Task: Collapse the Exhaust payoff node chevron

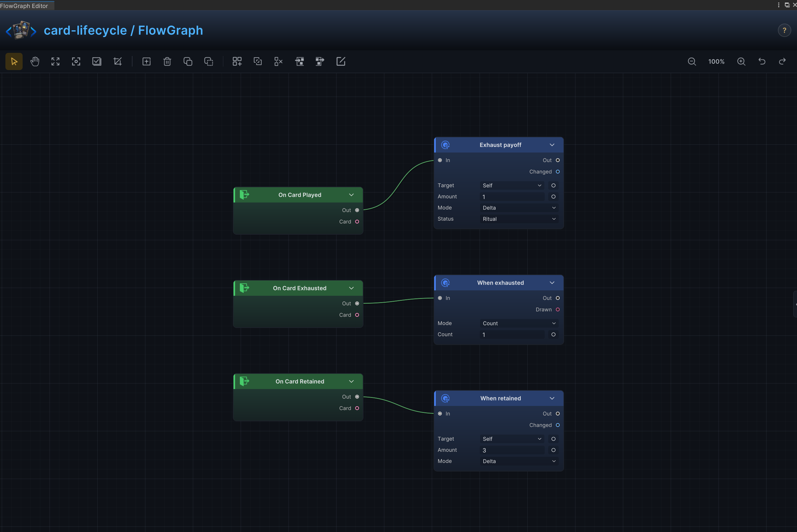Action: [x=552, y=145]
